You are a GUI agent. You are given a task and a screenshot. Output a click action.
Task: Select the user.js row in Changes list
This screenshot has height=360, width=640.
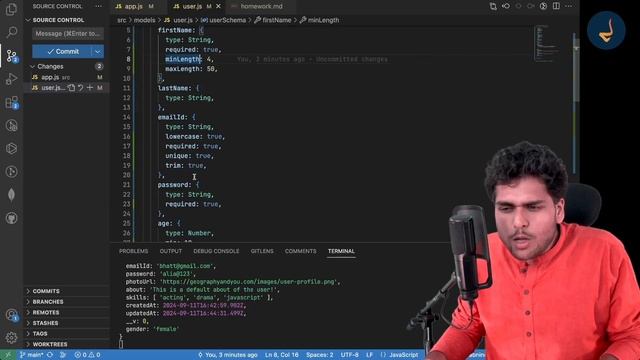[67, 88]
